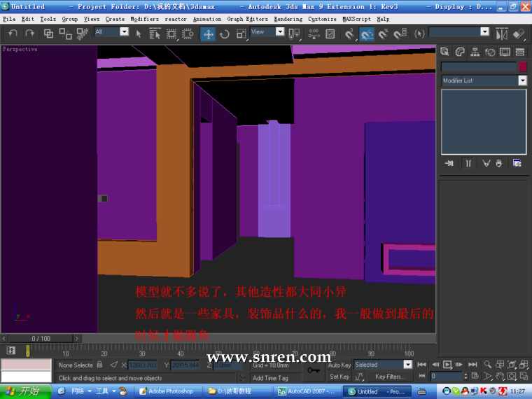Click the current frame number field
The height and width of the screenshot is (399, 532).
point(447,376)
